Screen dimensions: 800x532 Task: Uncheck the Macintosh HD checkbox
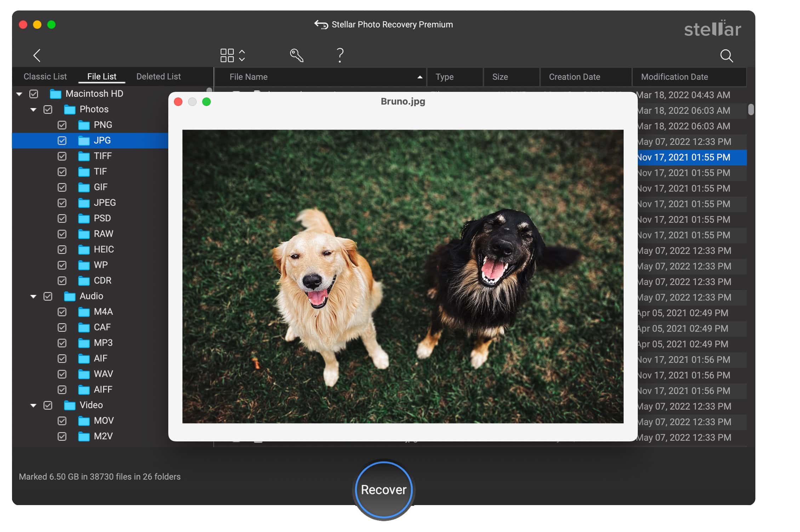(x=34, y=94)
